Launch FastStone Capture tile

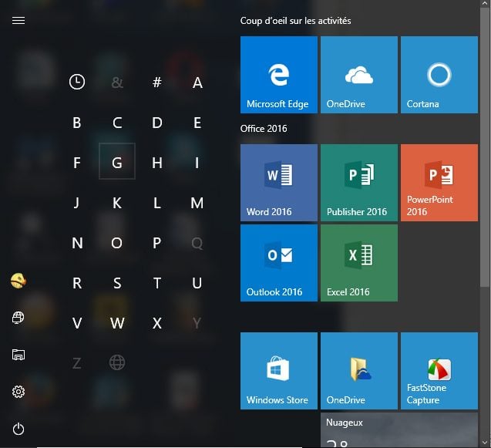tap(439, 371)
